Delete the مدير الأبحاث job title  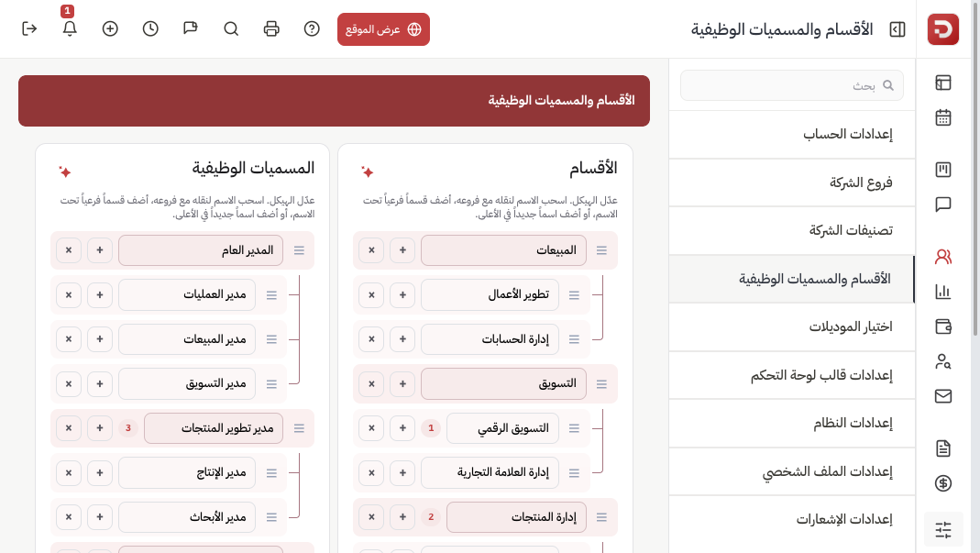coord(69,516)
